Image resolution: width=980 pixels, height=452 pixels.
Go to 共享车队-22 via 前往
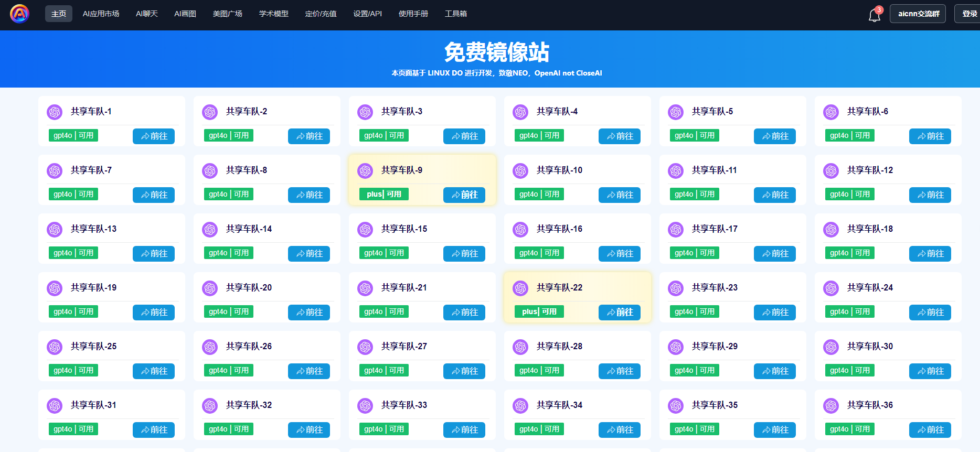coord(620,313)
